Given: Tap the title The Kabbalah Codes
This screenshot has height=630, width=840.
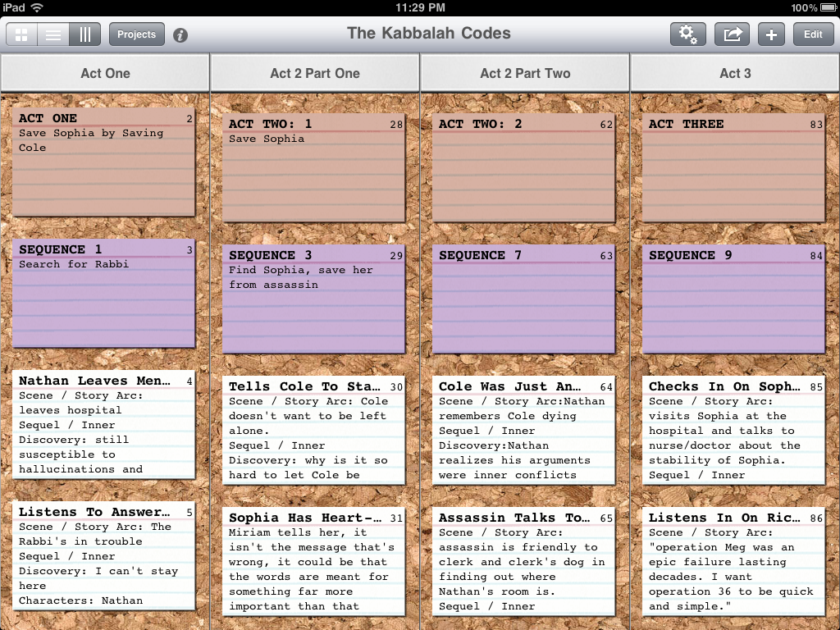Looking at the screenshot, I should [x=428, y=33].
